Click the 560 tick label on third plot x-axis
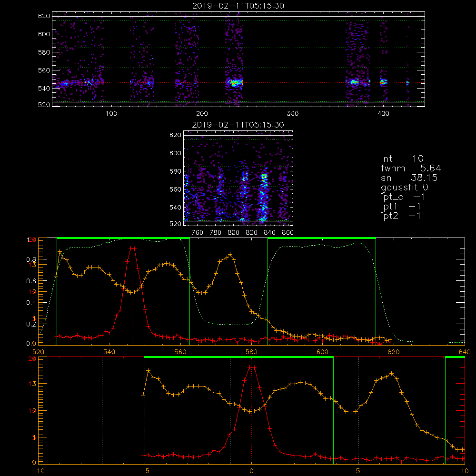The image size is (476, 476). pos(180,352)
